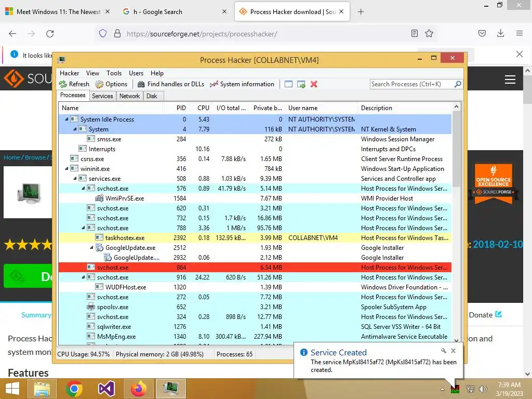532x399 pixels.
Task: Click the red X terminate window icon
Action: [x=314, y=84]
